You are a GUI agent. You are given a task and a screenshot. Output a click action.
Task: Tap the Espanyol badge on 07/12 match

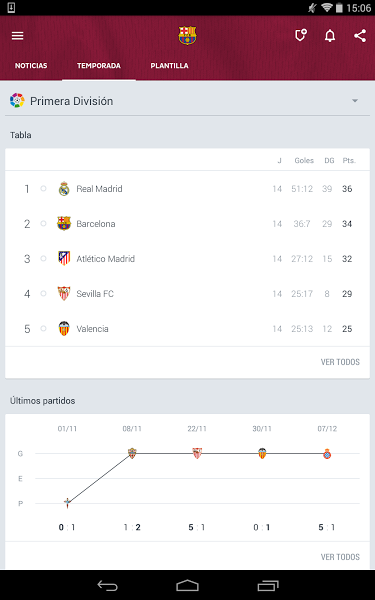(x=327, y=454)
